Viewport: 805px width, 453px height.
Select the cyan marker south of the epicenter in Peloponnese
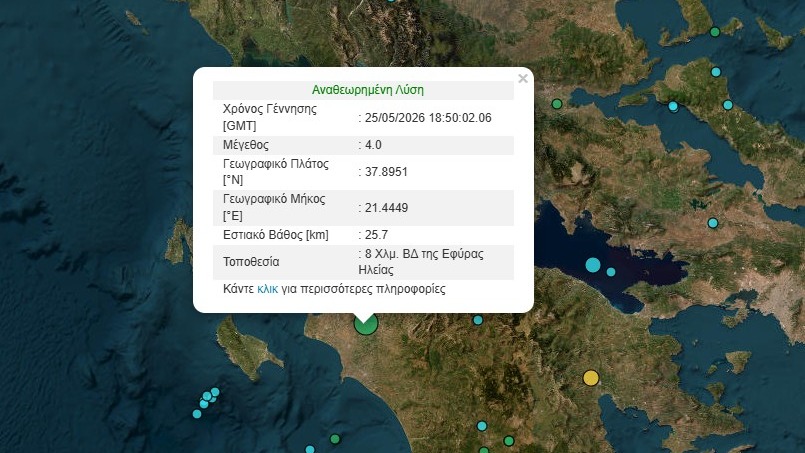(x=482, y=426)
